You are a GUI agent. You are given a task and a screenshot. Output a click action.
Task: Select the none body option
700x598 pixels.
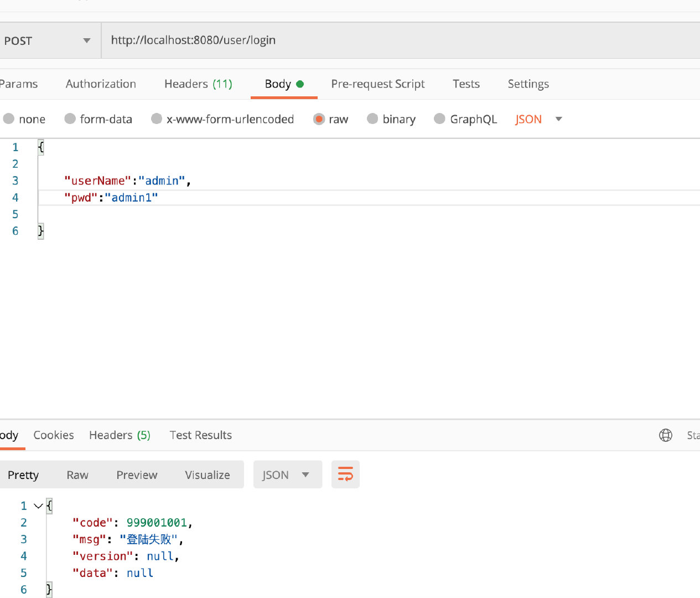(x=9, y=119)
